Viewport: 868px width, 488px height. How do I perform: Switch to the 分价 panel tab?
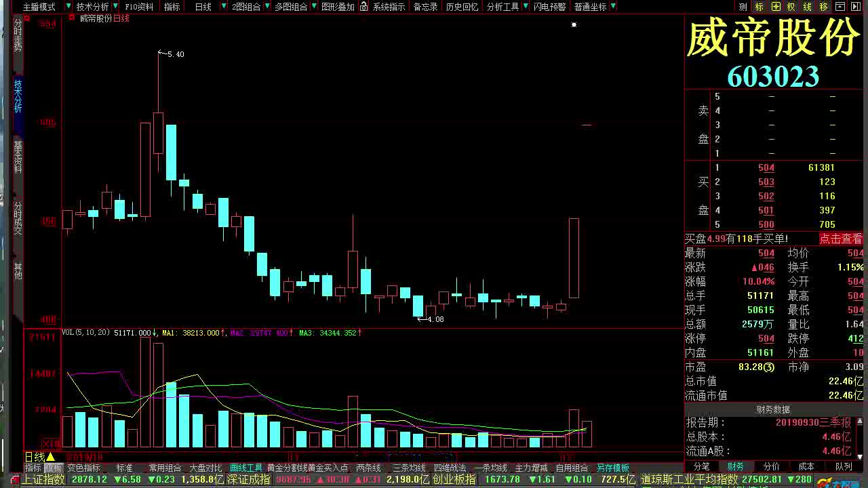771,466
